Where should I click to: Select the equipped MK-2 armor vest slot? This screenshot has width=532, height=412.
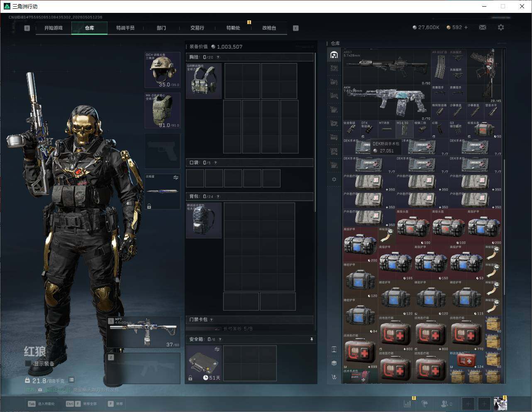click(162, 110)
